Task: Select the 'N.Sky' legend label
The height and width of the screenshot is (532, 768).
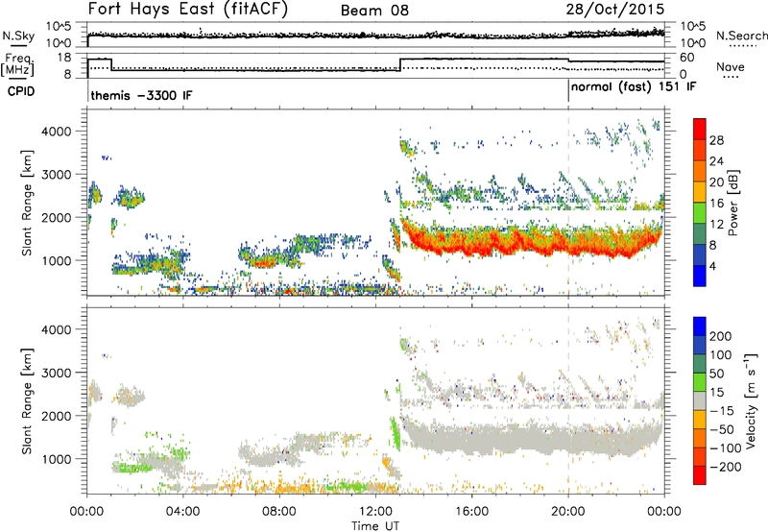Action: pos(18,36)
